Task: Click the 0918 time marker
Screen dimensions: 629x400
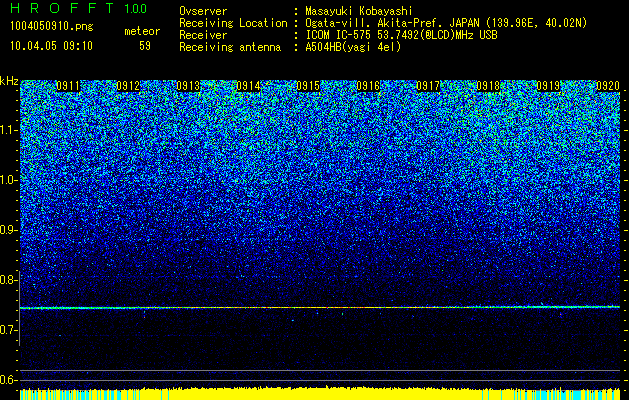Action: pyautogui.click(x=488, y=86)
